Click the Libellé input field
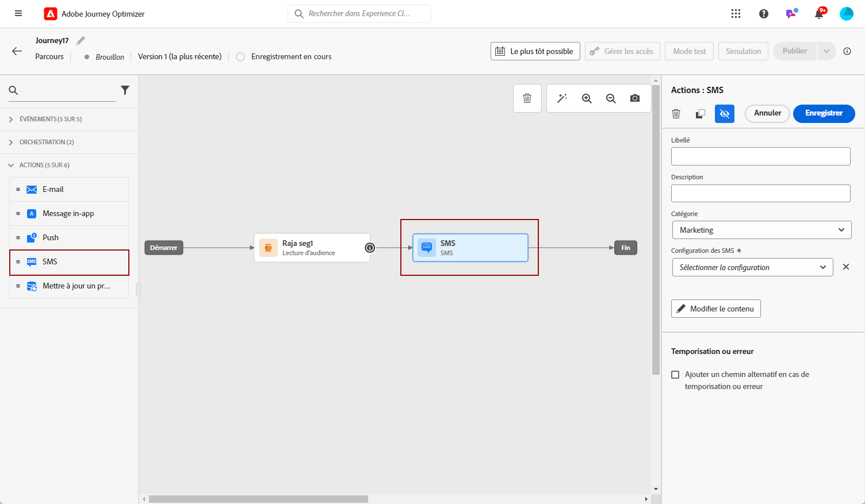 (760, 156)
